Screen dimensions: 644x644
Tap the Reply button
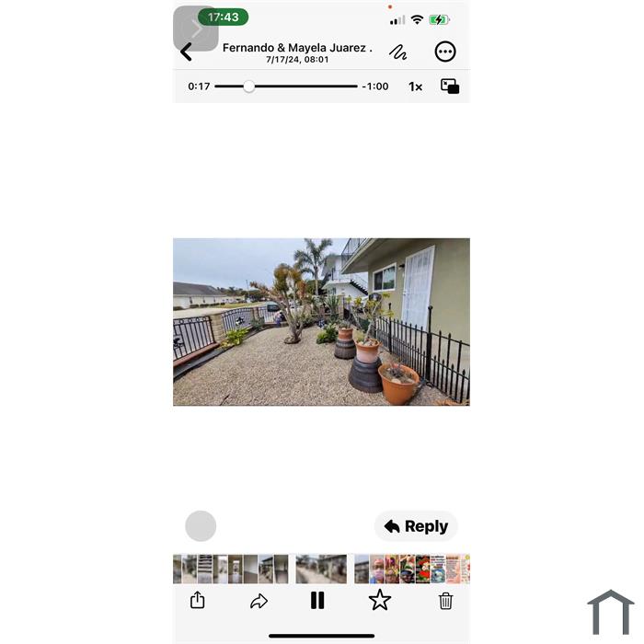tap(416, 526)
